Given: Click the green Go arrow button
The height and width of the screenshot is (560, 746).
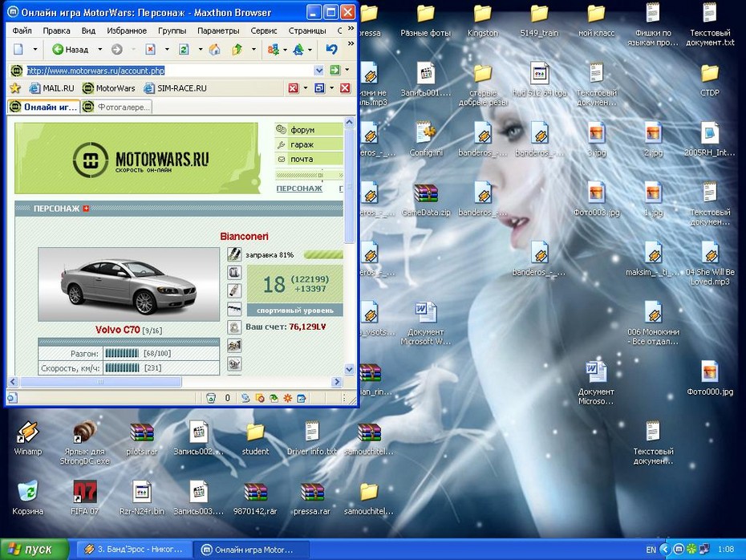Looking at the screenshot, I should [335, 71].
